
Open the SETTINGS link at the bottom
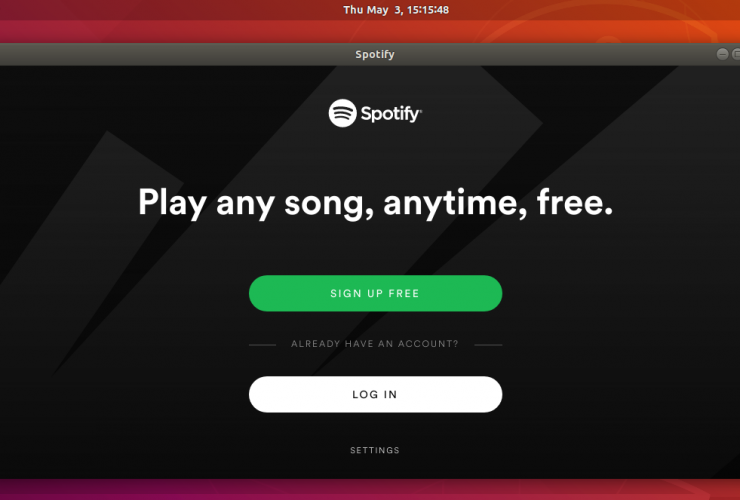pyautogui.click(x=375, y=450)
